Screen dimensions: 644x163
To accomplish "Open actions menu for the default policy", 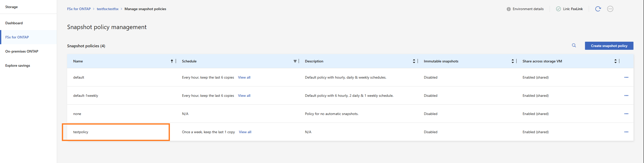I will point(626,77).
